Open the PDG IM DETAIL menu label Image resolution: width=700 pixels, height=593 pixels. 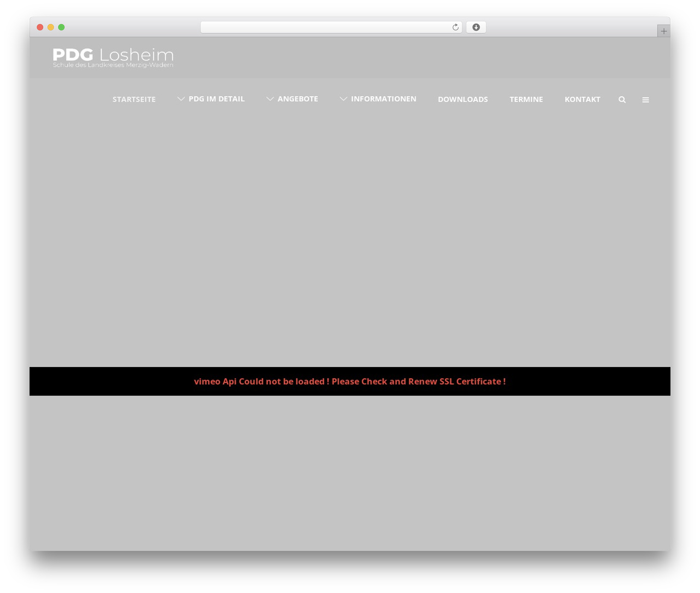[x=217, y=99]
